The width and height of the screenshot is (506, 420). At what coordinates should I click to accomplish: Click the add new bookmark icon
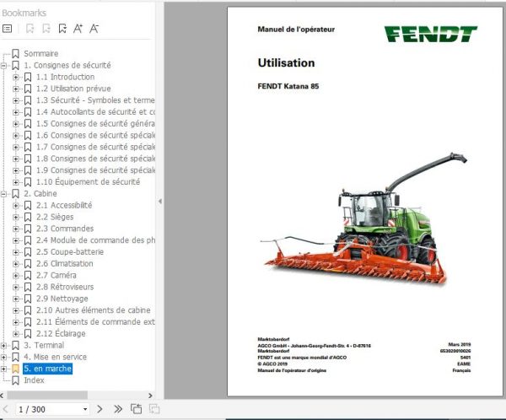click(x=62, y=29)
